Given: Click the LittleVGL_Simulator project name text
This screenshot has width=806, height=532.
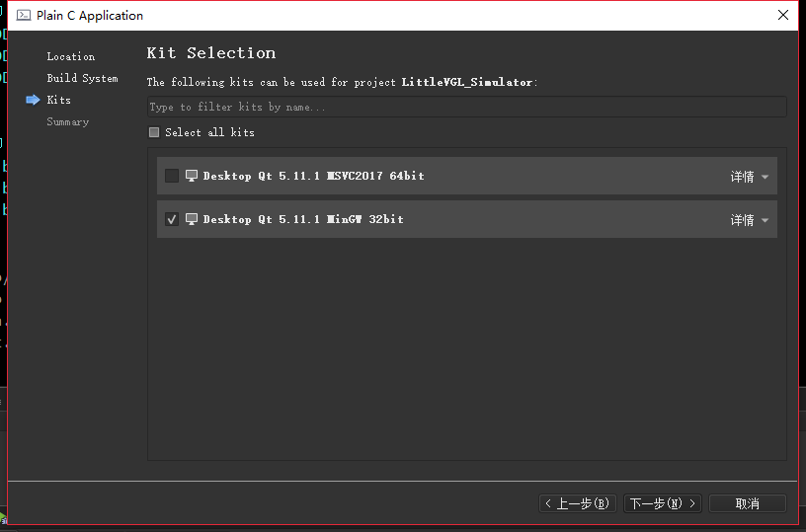Looking at the screenshot, I should pyautogui.click(x=467, y=82).
